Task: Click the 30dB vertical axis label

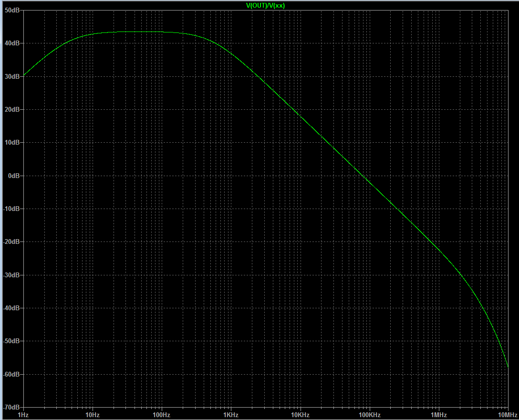Action: tap(12, 76)
